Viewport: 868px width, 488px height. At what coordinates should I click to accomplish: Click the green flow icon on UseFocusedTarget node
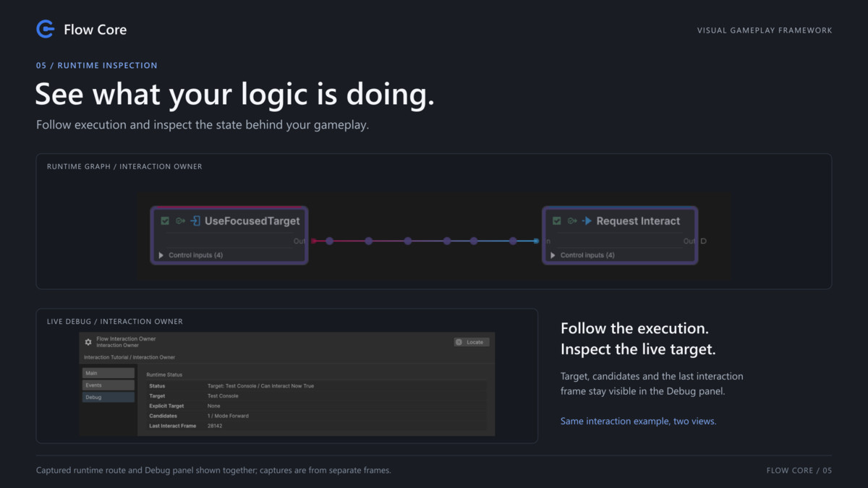tap(180, 221)
